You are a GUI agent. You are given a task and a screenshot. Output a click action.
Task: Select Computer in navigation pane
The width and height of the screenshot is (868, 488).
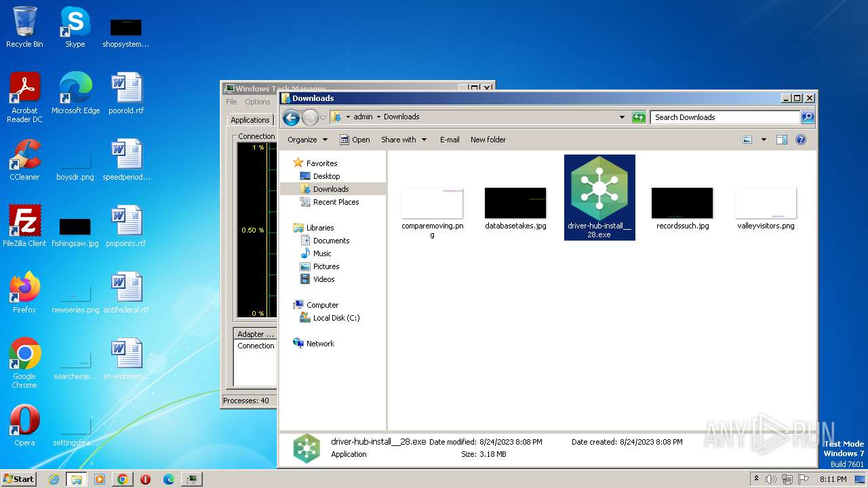click(x=322, y=305)
